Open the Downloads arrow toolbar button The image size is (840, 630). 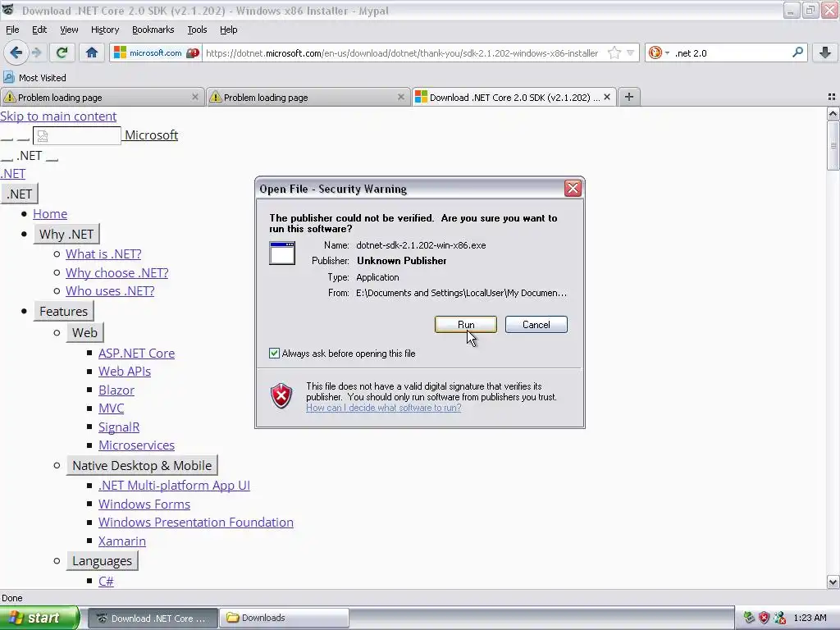tap(825, 52)
